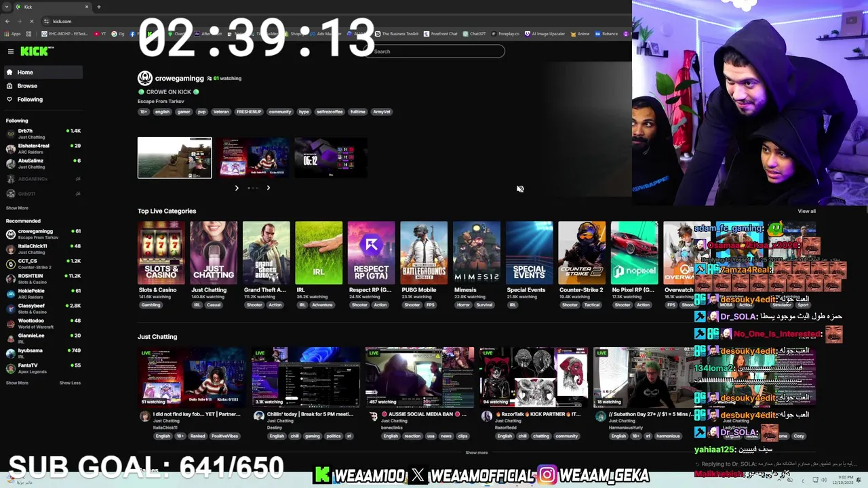View all top live categories
This screenshot has height=488, width=868.
point(806,211)
